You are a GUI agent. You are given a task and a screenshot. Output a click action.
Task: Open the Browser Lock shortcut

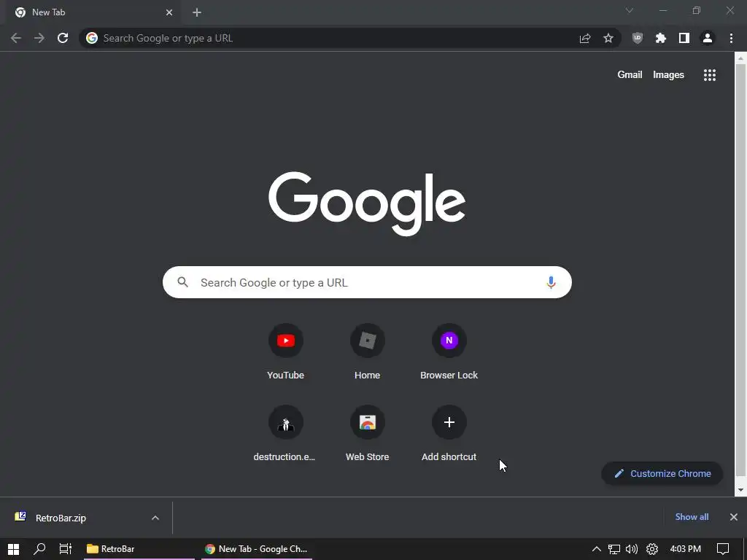pyautogui.click(x=449, y=352)
